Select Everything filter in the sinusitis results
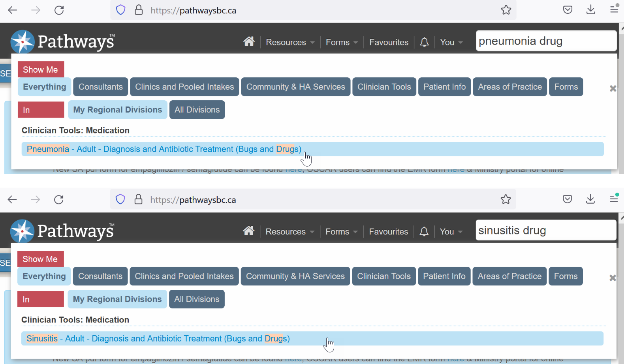Viewport: 624px width, 364px height. (x=44, y=276)
